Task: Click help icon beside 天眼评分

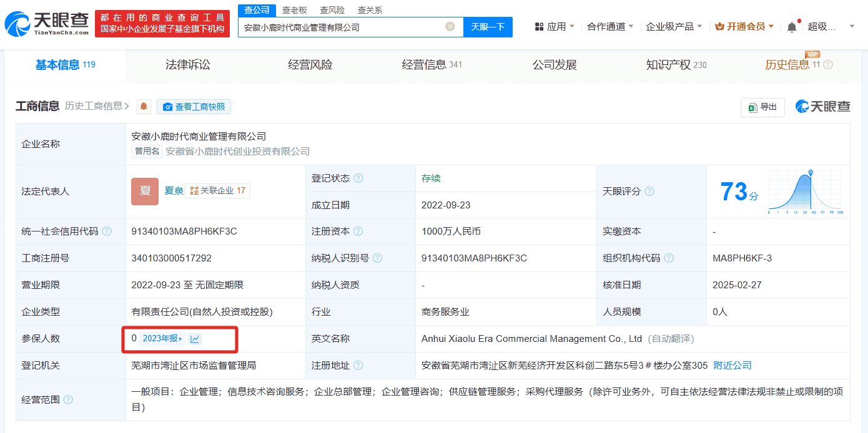Action: (649, 191)
